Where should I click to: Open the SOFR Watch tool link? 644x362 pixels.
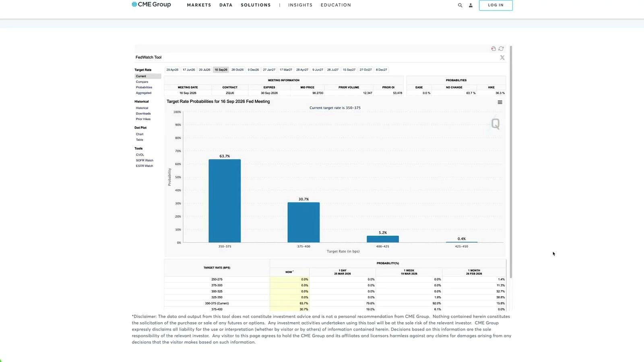click(x=144, y=160)
